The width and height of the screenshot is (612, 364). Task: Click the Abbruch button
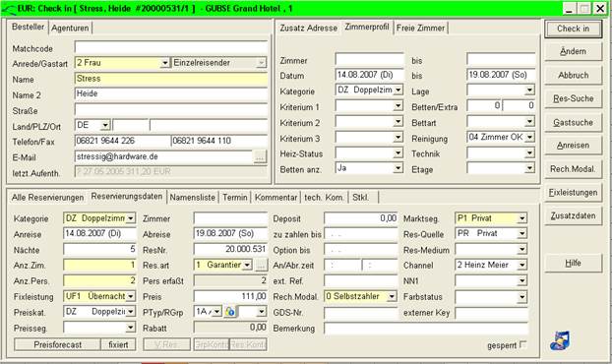pyautogui.click(x=573, y=75)
